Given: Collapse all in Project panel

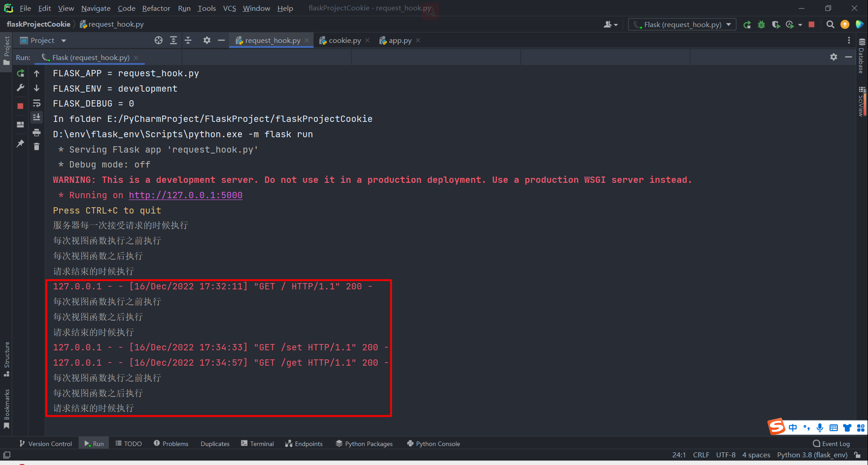Looking at the screenshot, I should pyautogui.click(x=188, y=41).
